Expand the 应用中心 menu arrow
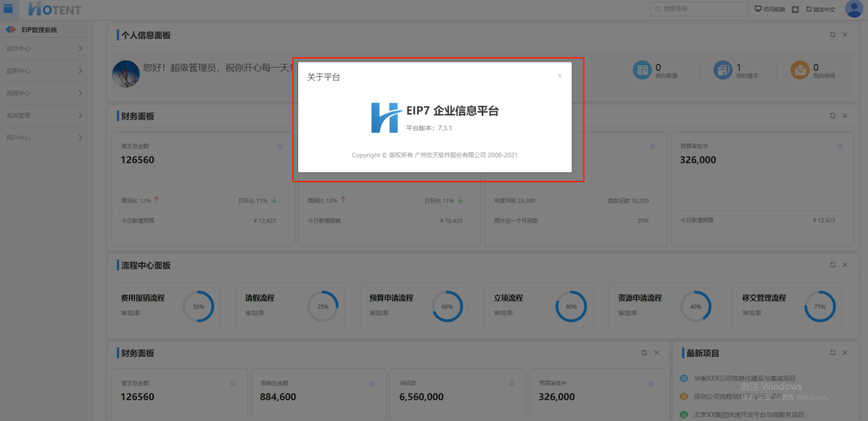 click(x=80, y=71)
